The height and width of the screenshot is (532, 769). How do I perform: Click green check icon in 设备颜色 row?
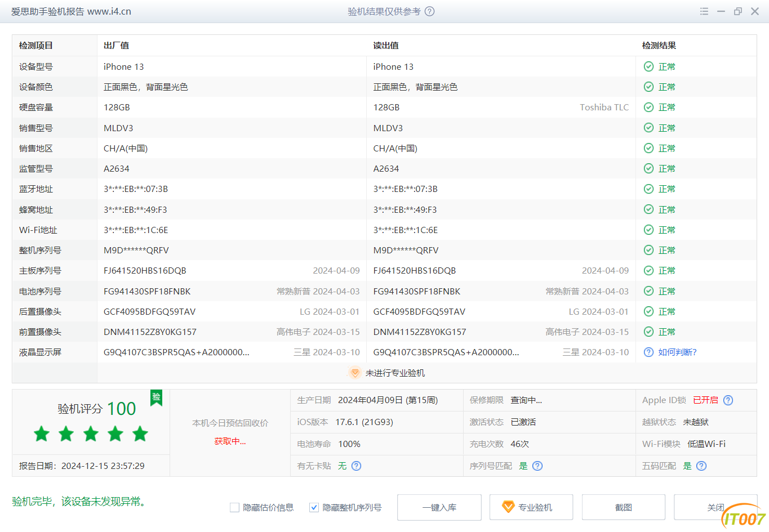pyautogui.click(x=648, y=87)
